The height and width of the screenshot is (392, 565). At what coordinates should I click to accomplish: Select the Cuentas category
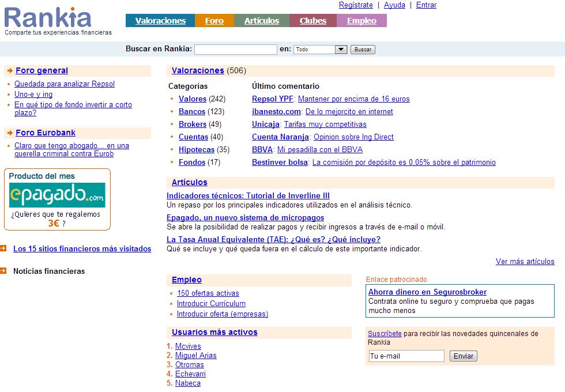click(194, 137)
